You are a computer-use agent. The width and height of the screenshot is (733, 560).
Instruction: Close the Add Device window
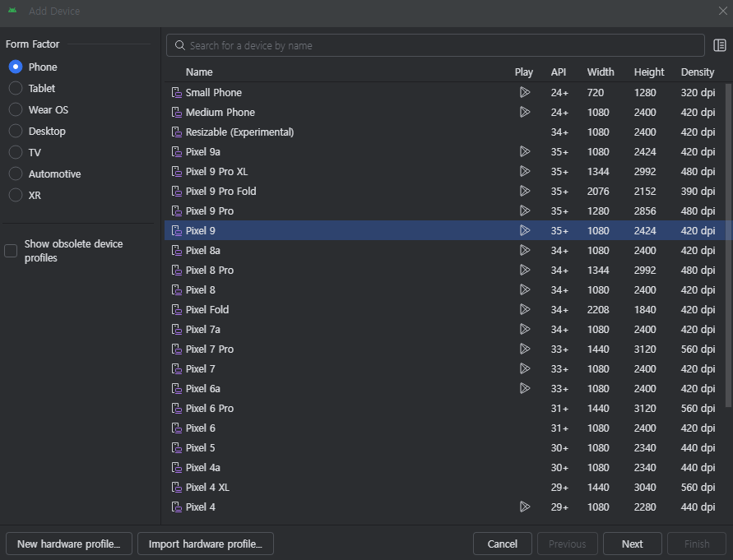[722, 11]
